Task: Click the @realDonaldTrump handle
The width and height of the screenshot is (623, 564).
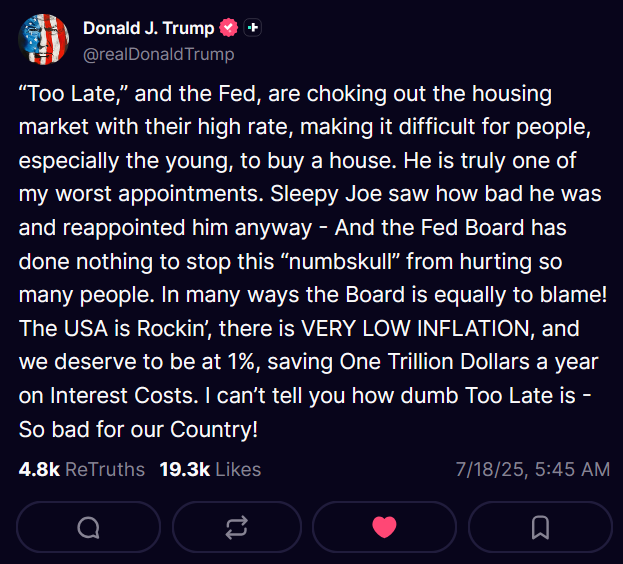Action: pyautogui.click(x=158, y=54)
